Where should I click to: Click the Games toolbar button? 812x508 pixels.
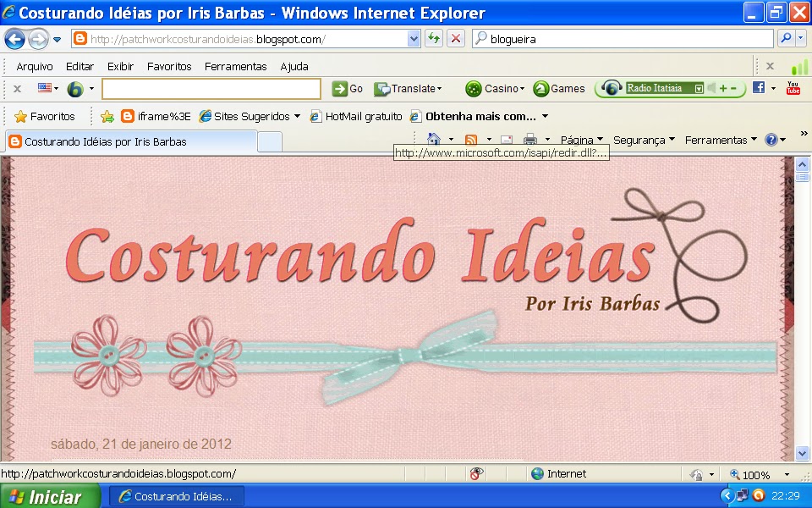tap(559, 89)
